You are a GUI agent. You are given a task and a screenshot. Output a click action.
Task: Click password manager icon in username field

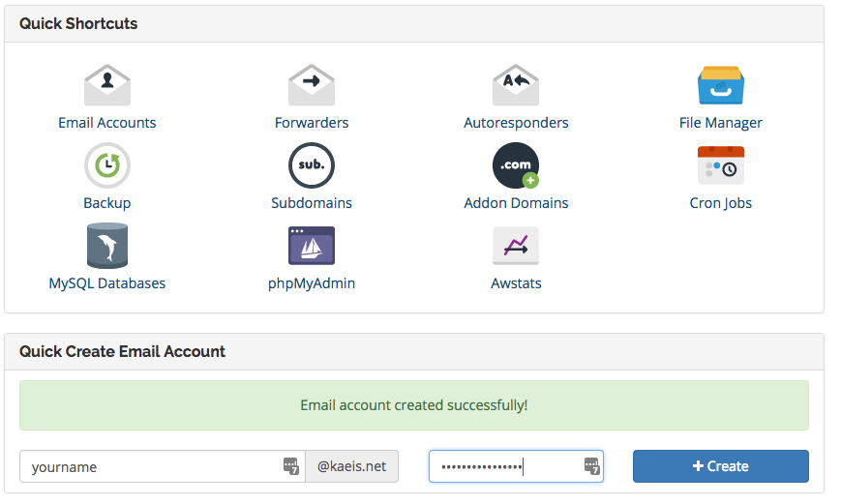point(291,466)
